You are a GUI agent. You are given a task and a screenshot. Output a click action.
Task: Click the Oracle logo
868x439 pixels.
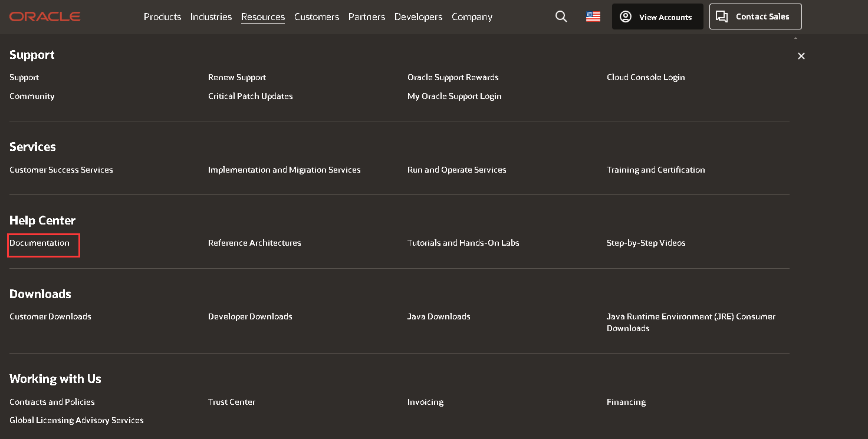tap(45, 16)
